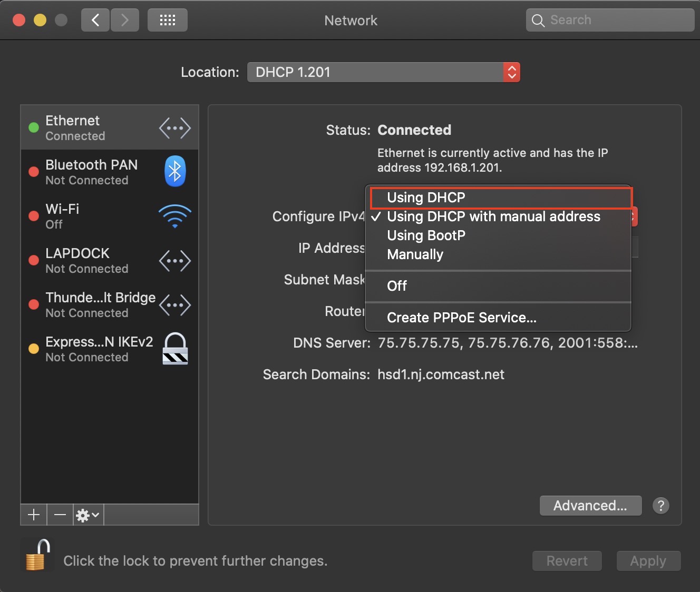Open the Location dropdown
Image resolution: width=700 pixels, height=592 pixels.
tap(383, 72)
